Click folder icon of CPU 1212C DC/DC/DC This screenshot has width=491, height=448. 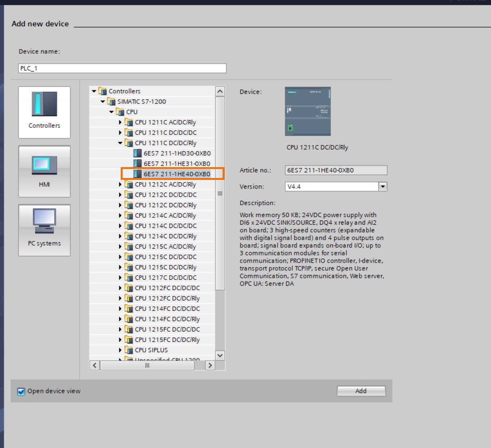click(x=129, y=195)
